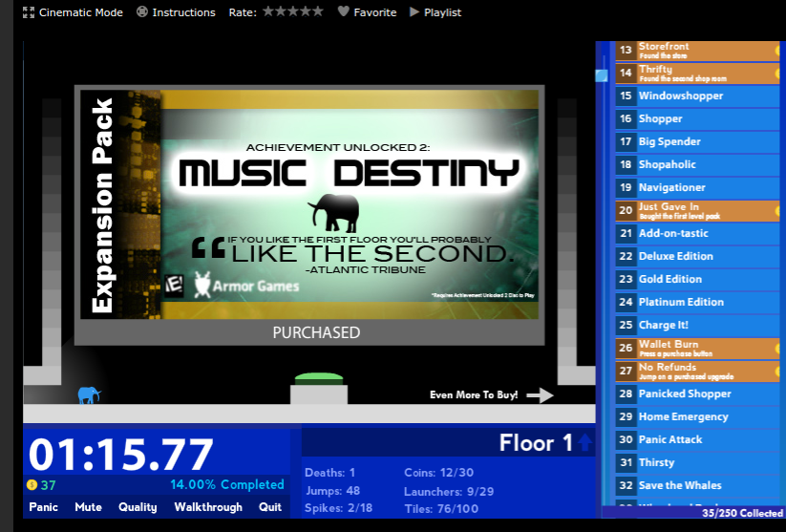Select achievement 29 Home Emergency

click(697, 416)
